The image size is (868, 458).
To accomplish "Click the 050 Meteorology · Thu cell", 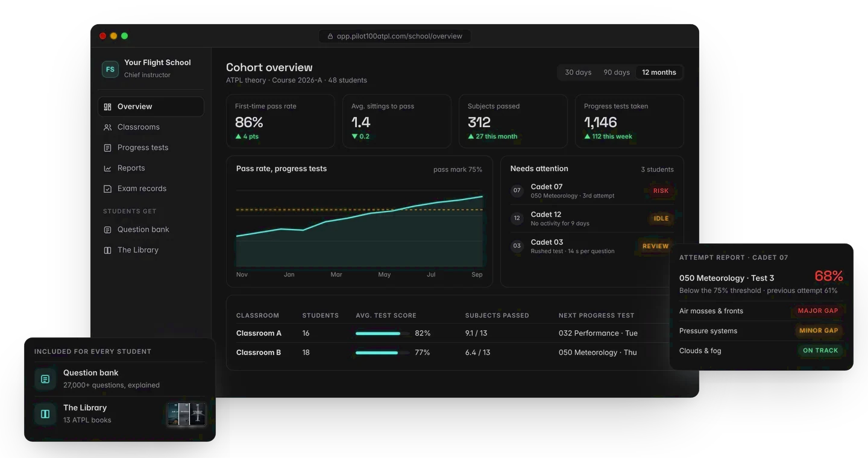I will (x=597, y=353).
